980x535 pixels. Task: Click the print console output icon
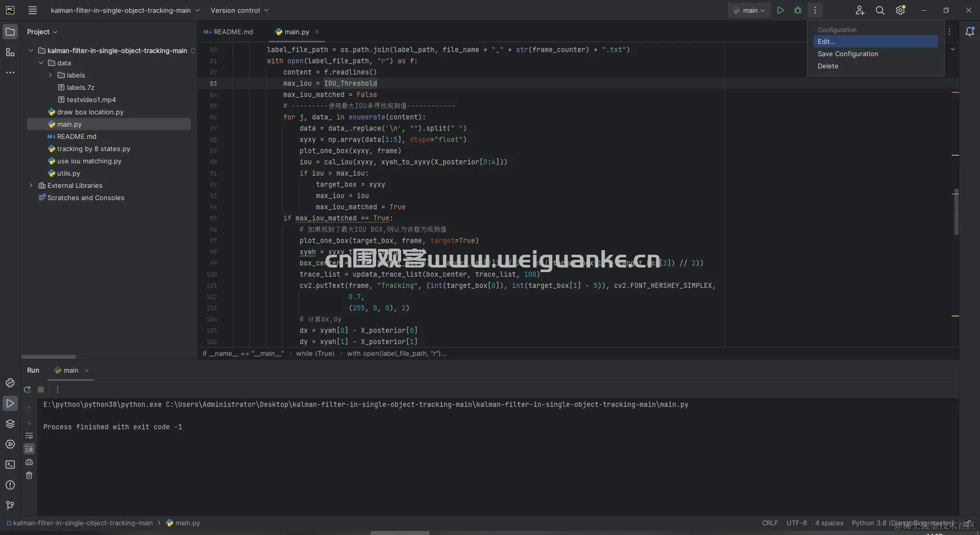tap(29, 462)
